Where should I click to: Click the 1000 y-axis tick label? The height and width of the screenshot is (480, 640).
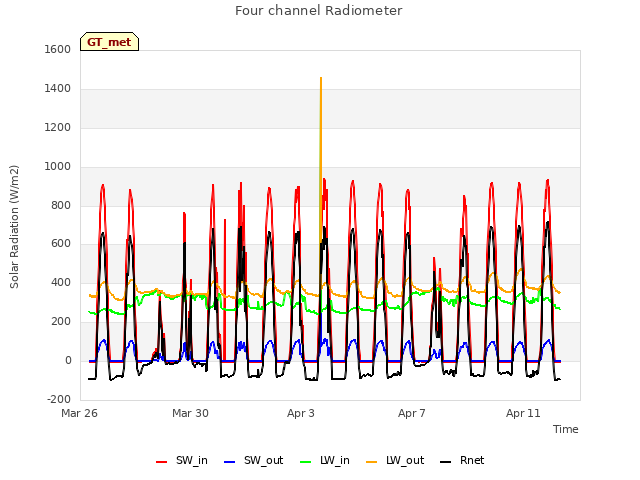[58, 167]
